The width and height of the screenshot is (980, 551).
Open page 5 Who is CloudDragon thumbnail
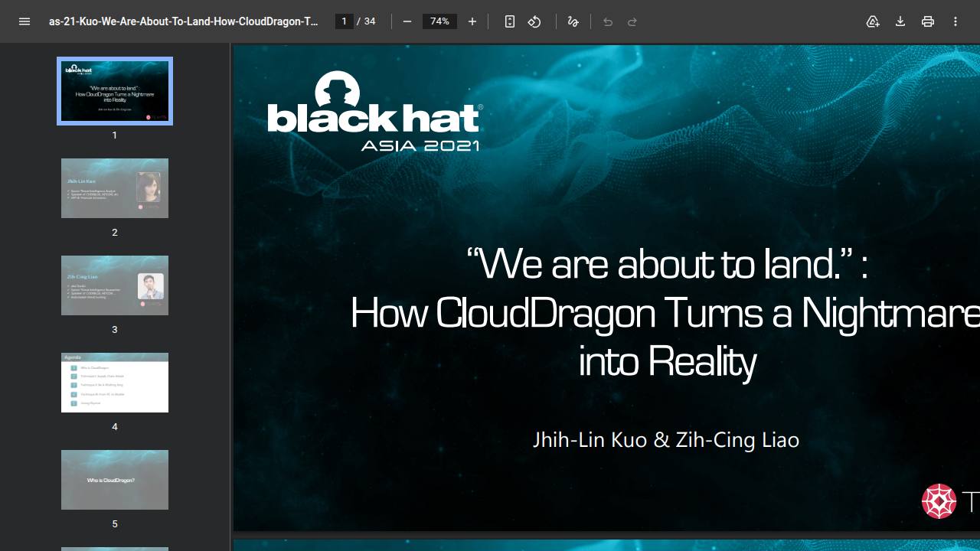(x=115, y=480)
